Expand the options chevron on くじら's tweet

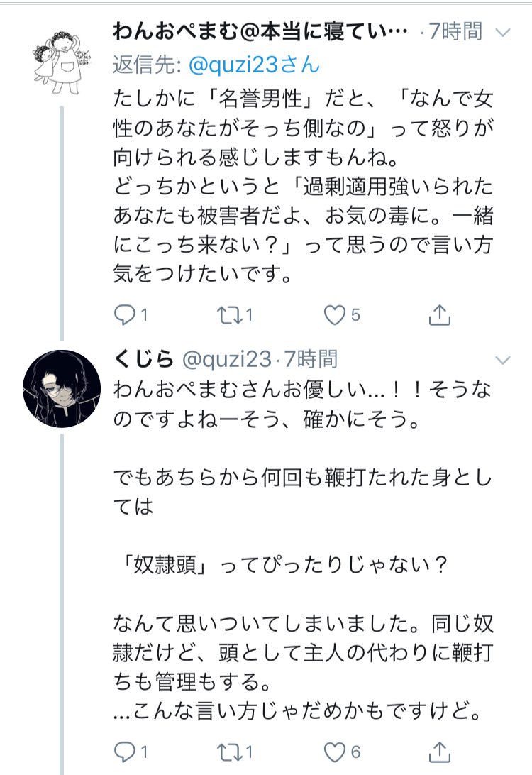pyautogui.click(x=501, y=361)
